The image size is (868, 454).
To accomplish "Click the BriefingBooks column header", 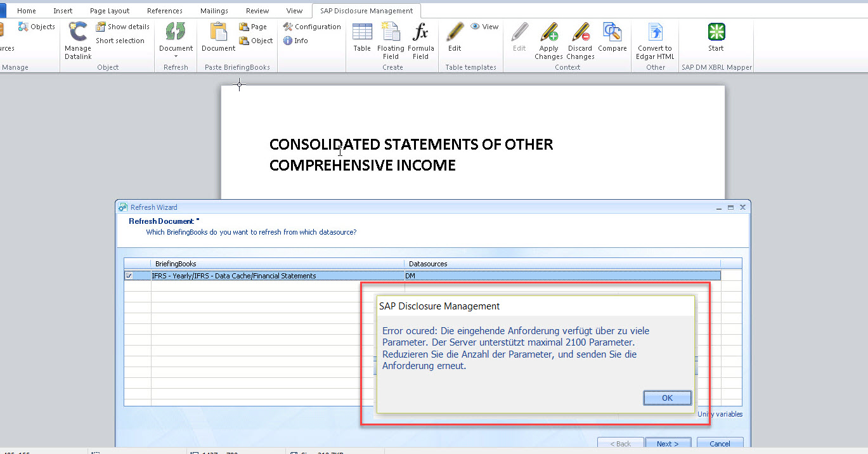I will (278, 263).
